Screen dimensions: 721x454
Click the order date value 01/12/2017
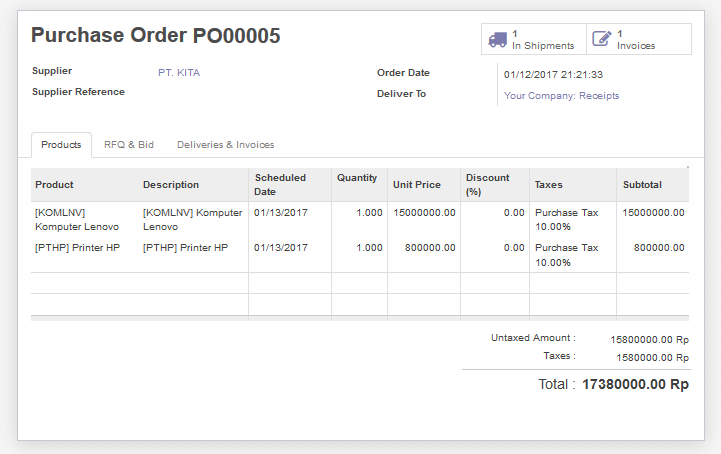[567, 74]
